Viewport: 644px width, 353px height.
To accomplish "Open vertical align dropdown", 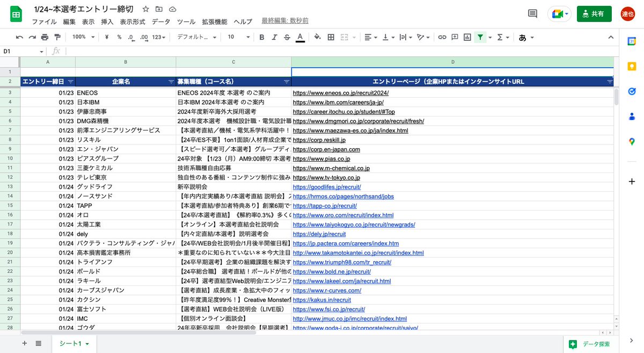I will coord(389,37).
